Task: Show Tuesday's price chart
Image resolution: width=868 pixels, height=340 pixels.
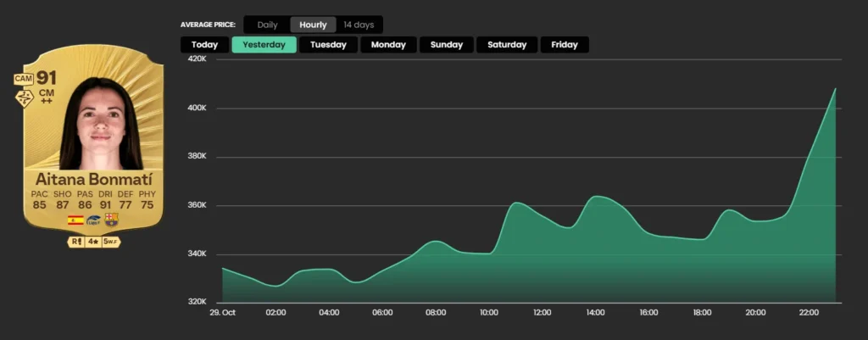Action: coord(328,45)
